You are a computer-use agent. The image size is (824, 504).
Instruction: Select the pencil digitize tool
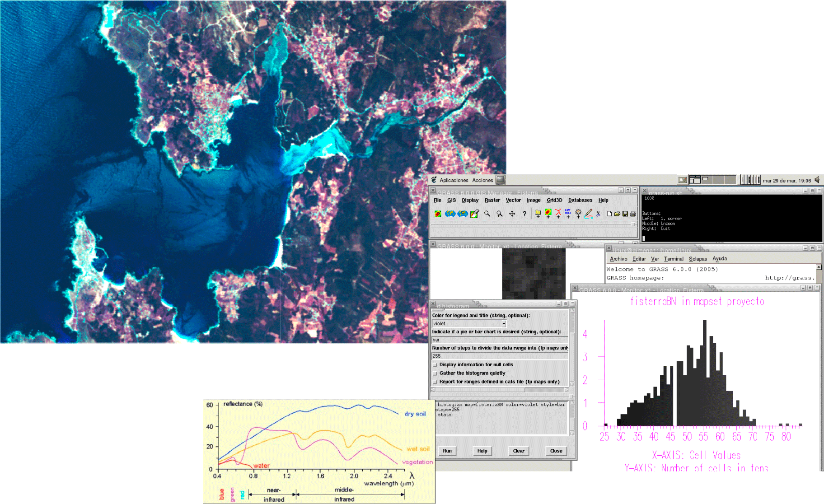tap(588, 214)
